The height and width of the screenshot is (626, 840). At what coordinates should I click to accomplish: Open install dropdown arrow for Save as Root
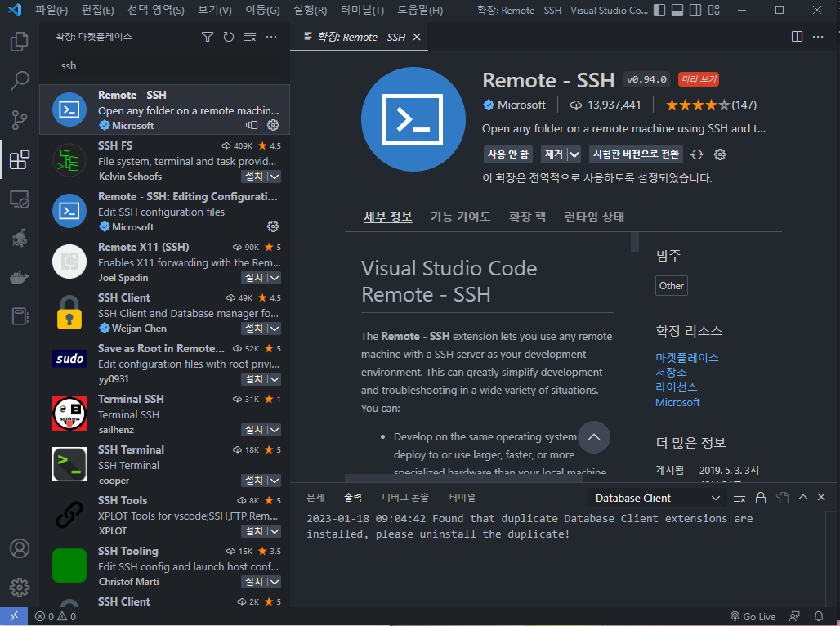[275, 379]
